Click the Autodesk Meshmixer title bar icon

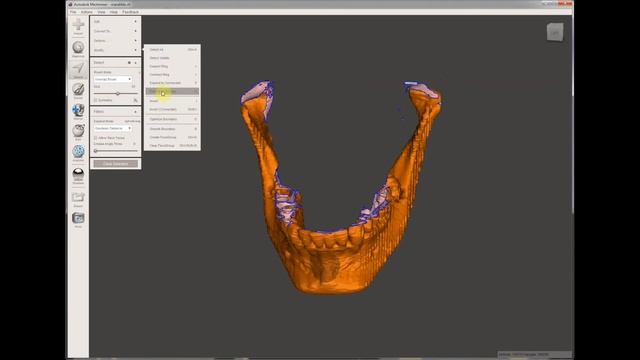click(70, 4)
